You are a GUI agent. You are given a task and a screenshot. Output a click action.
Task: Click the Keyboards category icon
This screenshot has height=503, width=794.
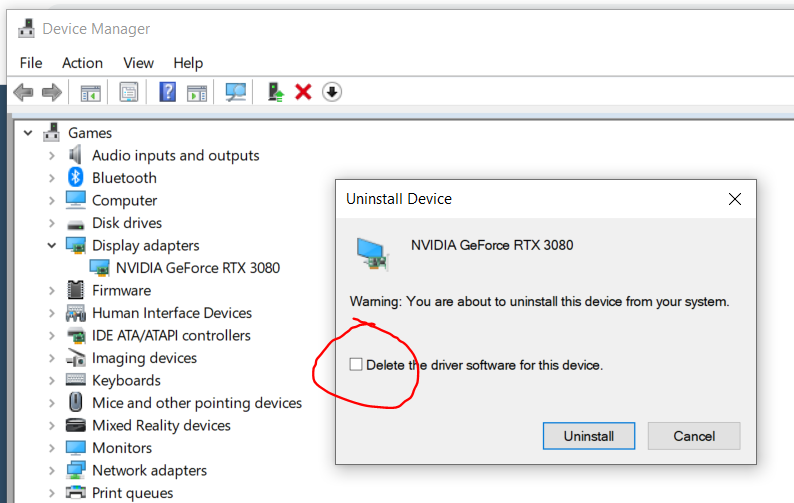tap(75, 380)
